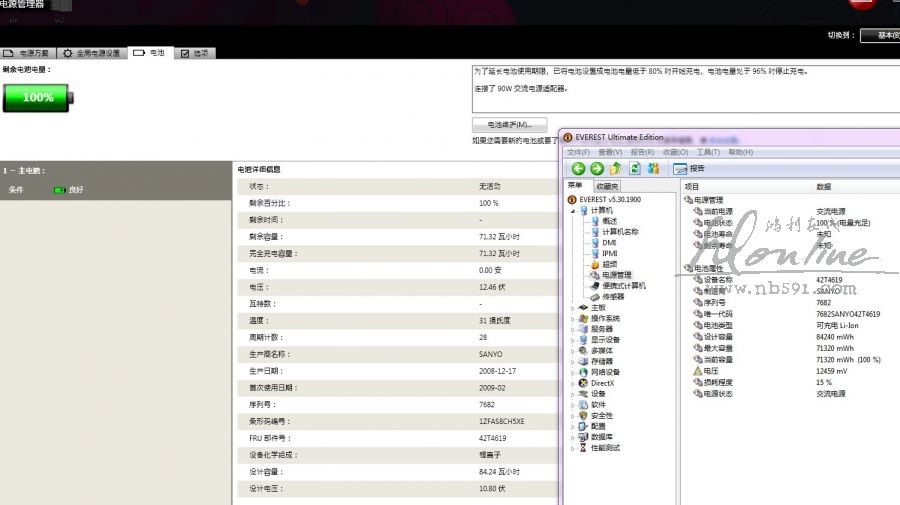Screen dimensions: 900x505
Task: Click the green 100% battery indicator
Action: pyautogui.click(x=37, y=97)
